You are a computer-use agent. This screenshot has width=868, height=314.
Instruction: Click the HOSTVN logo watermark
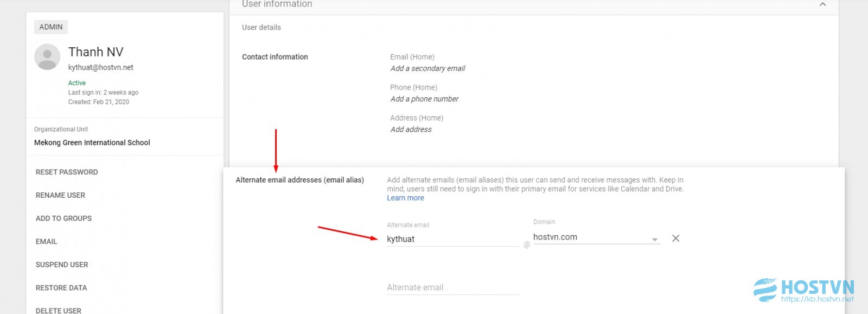click(x=804, y=290)
